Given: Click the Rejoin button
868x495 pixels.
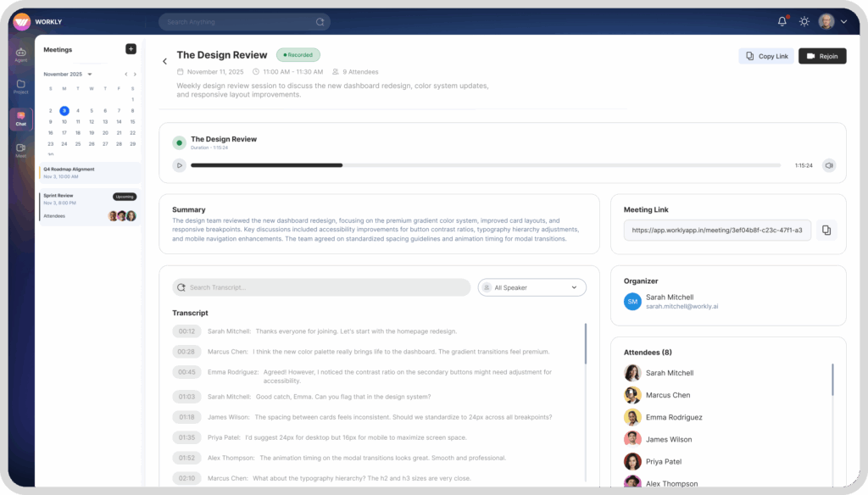Looking at the screenshot, I should point(822,56).
